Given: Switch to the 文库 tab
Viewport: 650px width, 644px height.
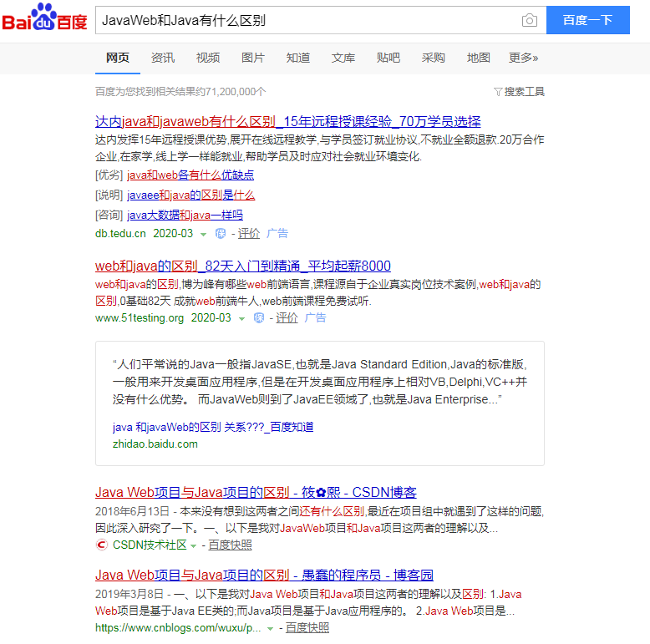Looking at the screenshot, I should [x=343, y=58].
